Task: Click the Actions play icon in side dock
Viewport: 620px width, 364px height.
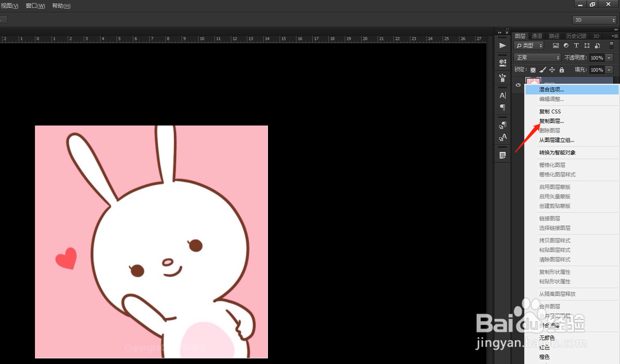Action: click(x=503, y=45)
